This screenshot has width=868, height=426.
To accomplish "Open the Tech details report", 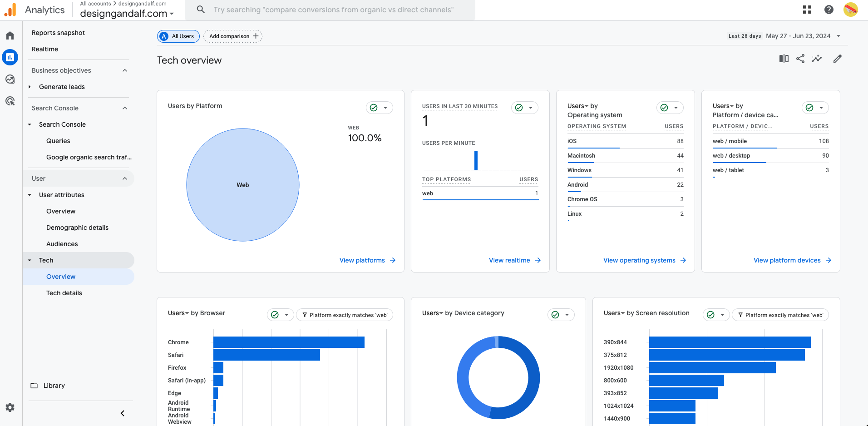I will click(64, 293).
